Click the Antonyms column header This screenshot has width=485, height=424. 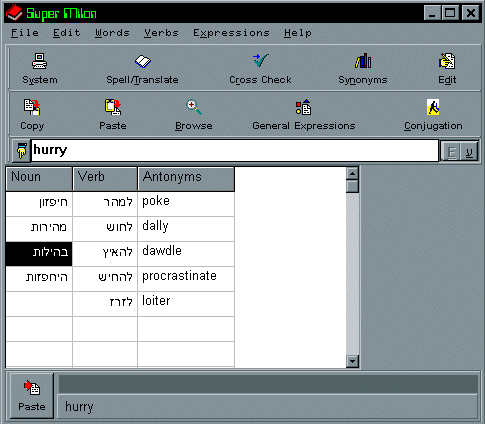(186, 179)
